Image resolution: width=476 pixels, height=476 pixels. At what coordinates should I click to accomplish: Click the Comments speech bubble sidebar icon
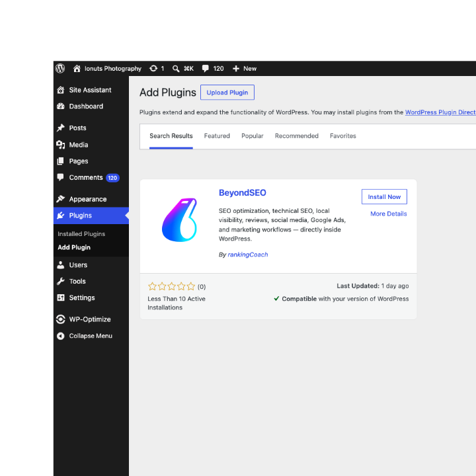pos(61,177)
